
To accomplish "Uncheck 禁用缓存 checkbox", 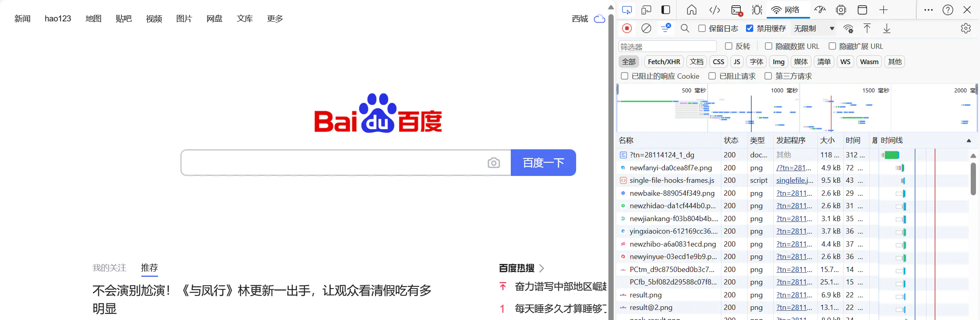I will click(x=750, y=28).
